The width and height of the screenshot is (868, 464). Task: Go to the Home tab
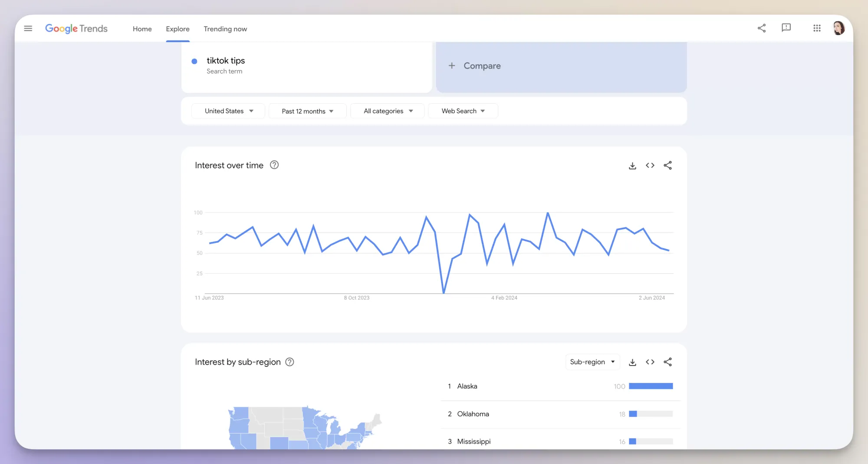142,29
